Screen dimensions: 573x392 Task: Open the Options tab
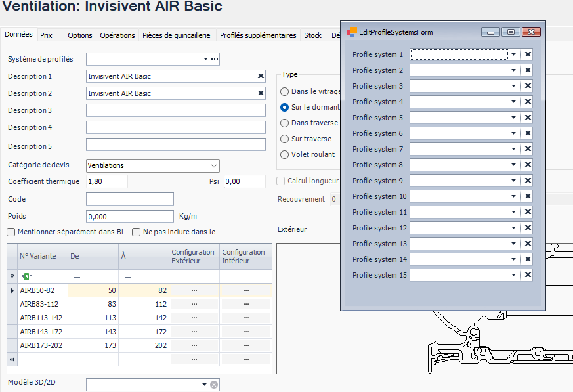click(x=80, y=35)
